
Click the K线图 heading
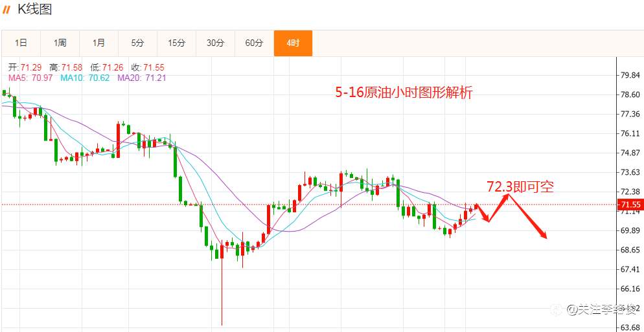click(x=34, y=9)
